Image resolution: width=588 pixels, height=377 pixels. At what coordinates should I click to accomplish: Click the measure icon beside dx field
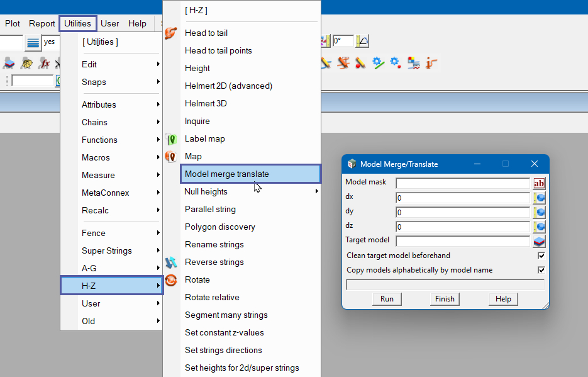(x=539, y=198)
